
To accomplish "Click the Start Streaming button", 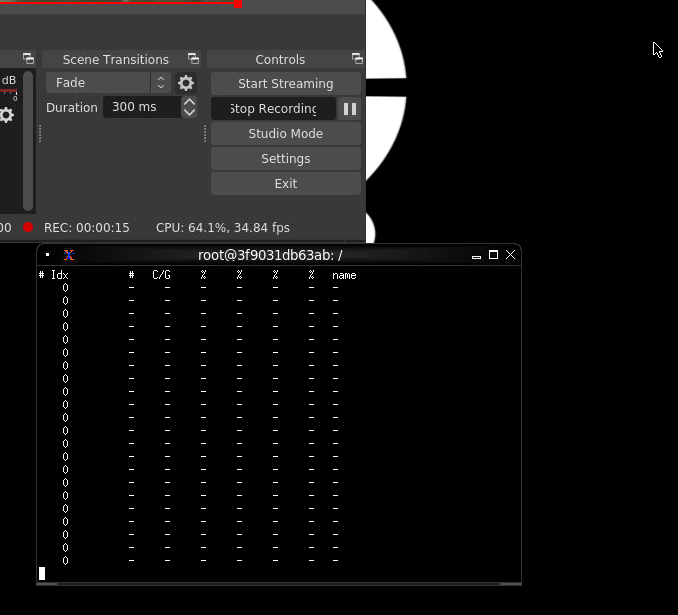I will pyautogui.click(x=286, y=83).
